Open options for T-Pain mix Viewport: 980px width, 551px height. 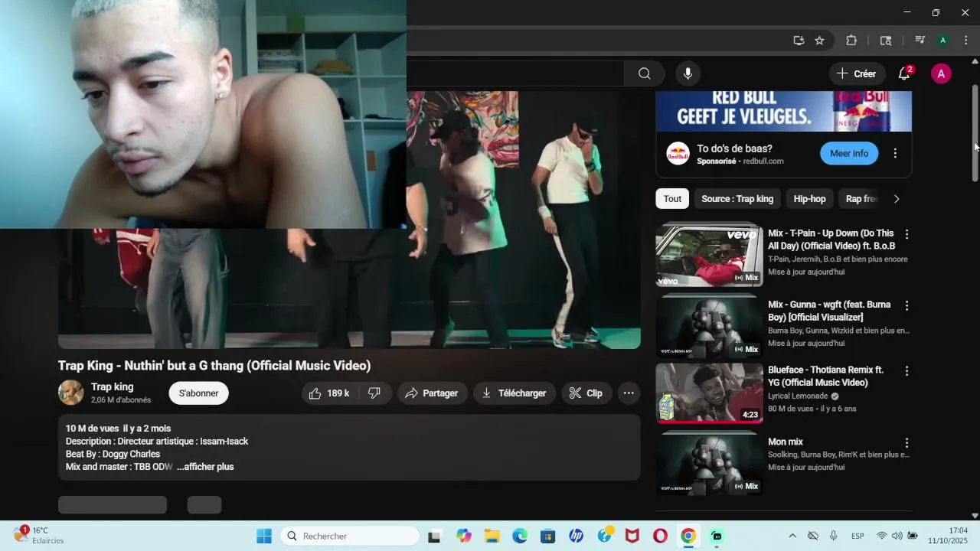click(906, 234)
